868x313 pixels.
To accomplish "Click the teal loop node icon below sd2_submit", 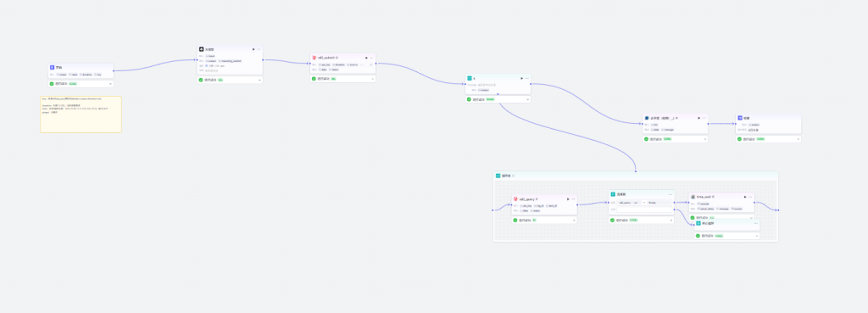I will coord(470,78).
